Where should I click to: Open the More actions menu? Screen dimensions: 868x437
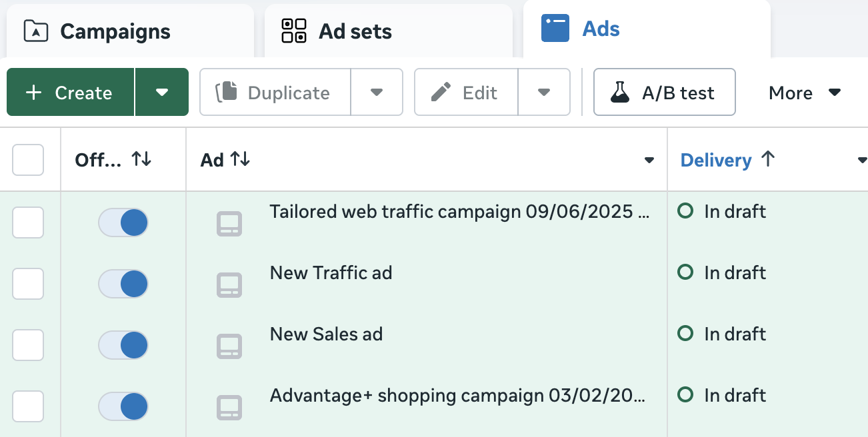pos(804,93)
